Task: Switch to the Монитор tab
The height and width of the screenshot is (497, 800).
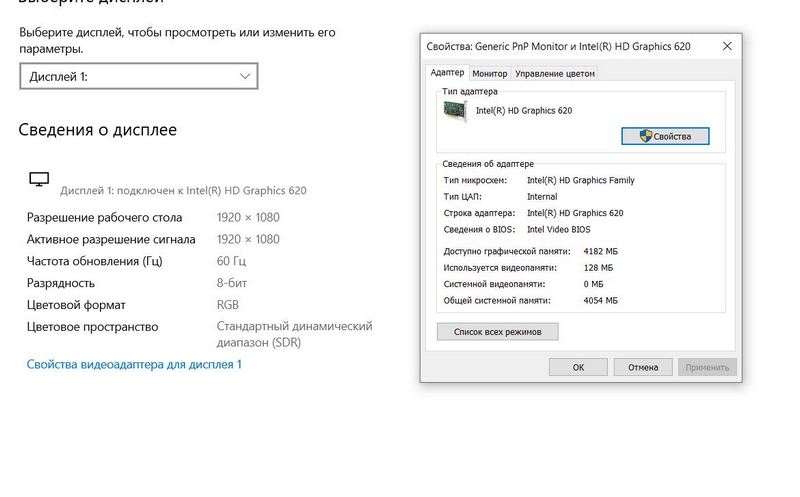Action: pyautogui.click(x=490, y=74)
